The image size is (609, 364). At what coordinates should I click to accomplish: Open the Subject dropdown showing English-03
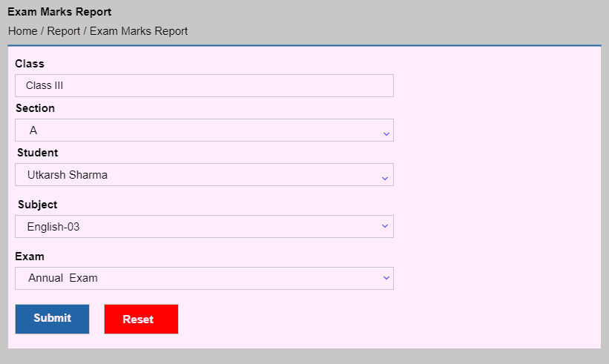pyautogui.click(x=204, y=227)
